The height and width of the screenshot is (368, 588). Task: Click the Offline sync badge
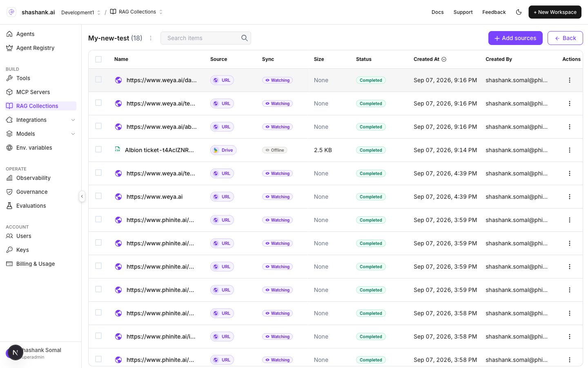pyautogui.click(x=274, y=150)
